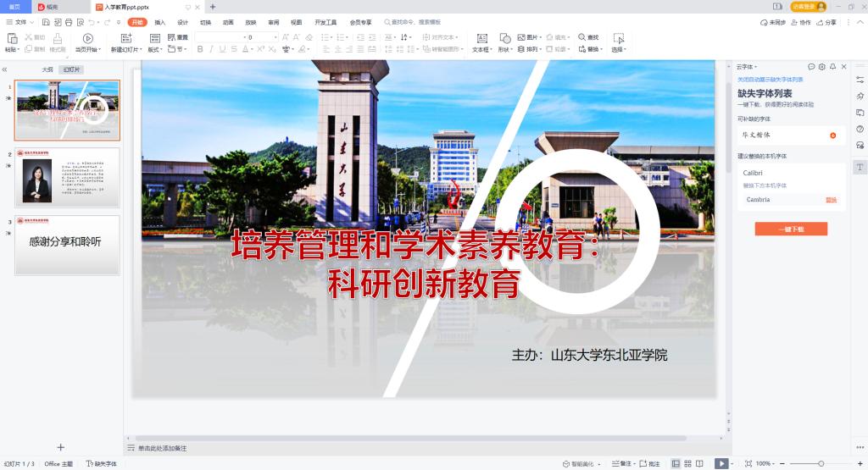Open the Transitions (切换) ribbon tab
This screenshot has height=470, width=868.
coord(205,22)
